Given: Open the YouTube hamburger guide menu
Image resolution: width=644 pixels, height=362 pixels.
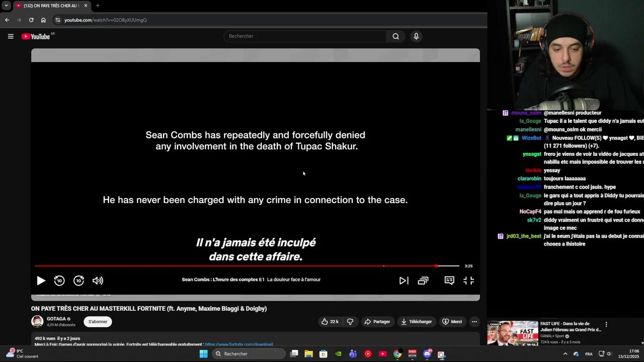Looking at the screenshot, I should 11,36.
